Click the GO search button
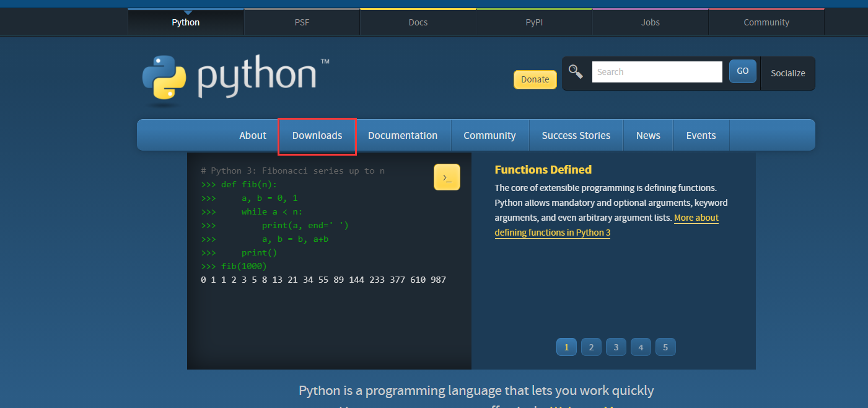Screen dimensions: 868x408 tap(743, 71)
